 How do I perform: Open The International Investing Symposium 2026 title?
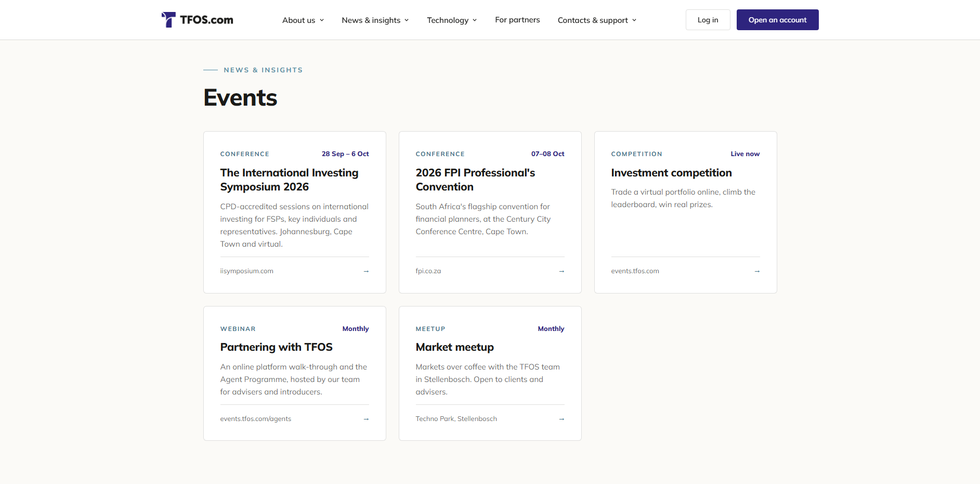pyautogui.click(x=289, y=180)
